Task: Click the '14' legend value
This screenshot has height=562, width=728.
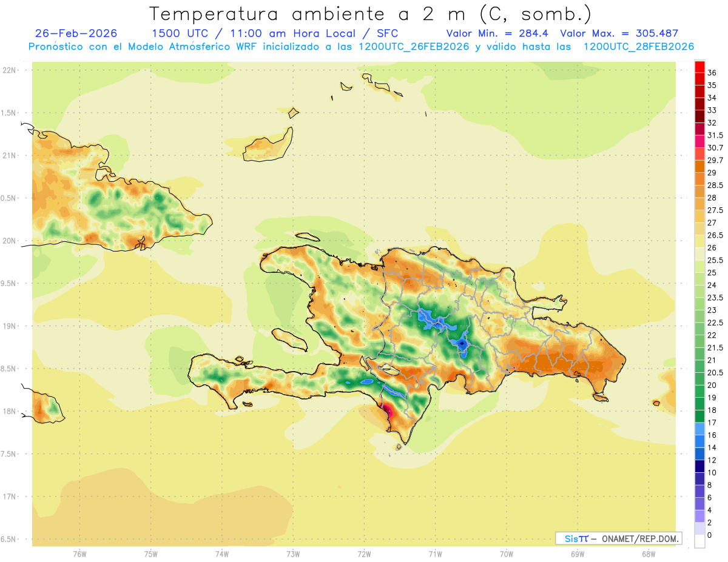Action: click(712, 447)
